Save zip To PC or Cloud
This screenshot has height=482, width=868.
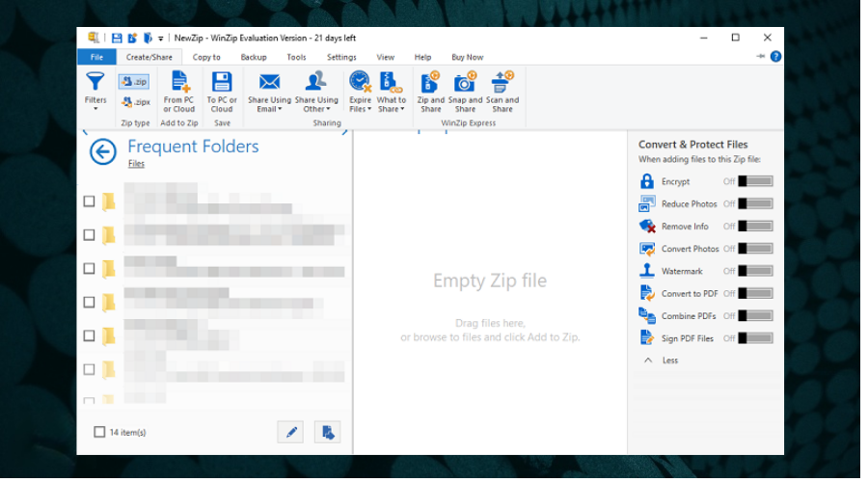(222, 92)
